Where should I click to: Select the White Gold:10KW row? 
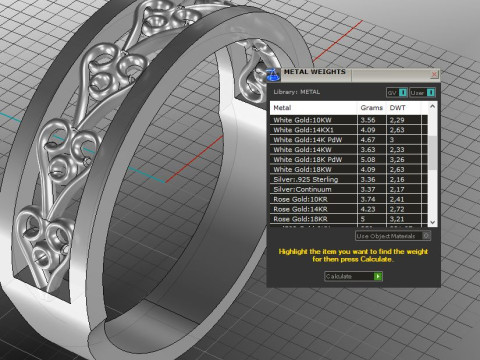pos(349,120)
